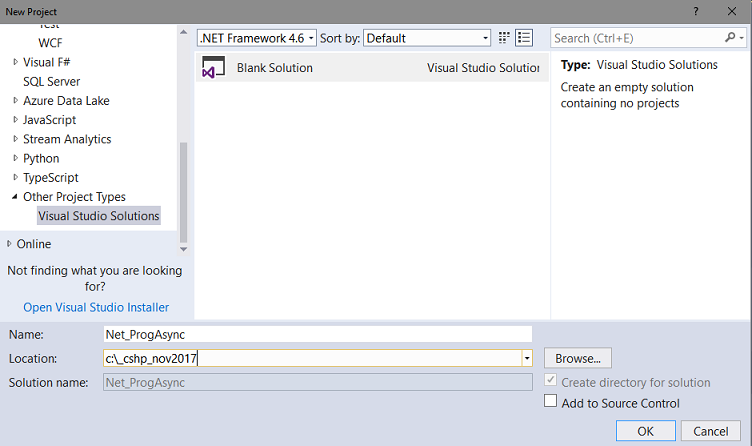
Task: Open the .NET Framework 4.6 dropdown
Action: pyautogui.click(x=257, y=38)
